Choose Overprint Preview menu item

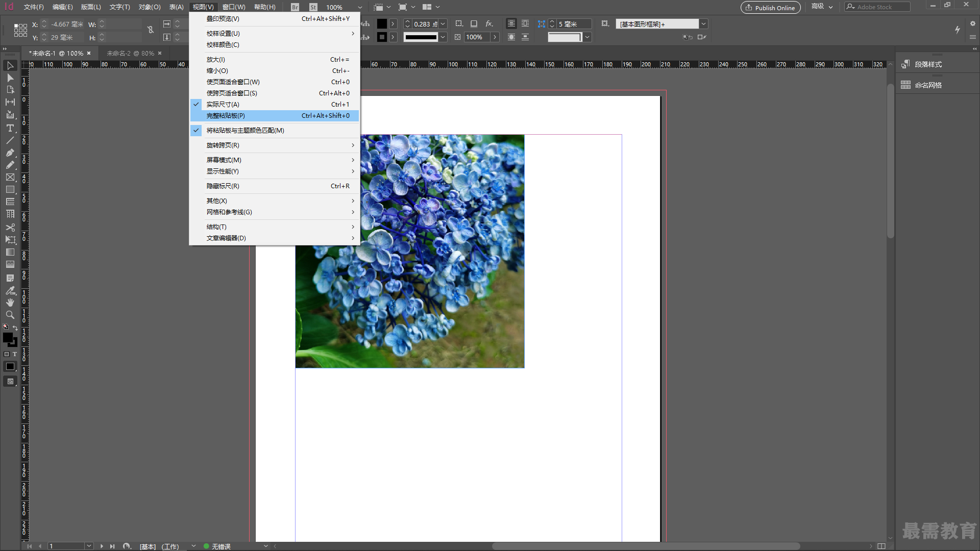(275, 18)
